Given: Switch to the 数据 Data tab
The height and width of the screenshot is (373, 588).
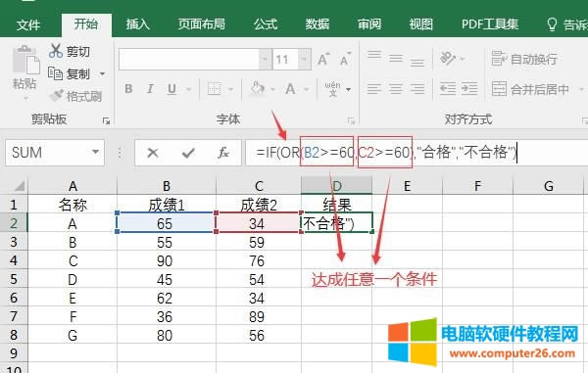Looking at the screenshot, I should pyautogui.click(x=317, y=24).
